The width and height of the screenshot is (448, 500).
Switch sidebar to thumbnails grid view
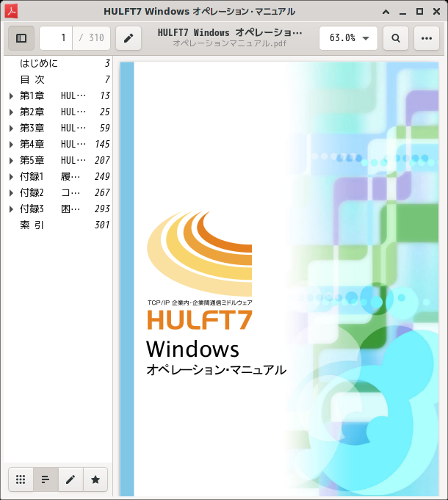point(21,479)
